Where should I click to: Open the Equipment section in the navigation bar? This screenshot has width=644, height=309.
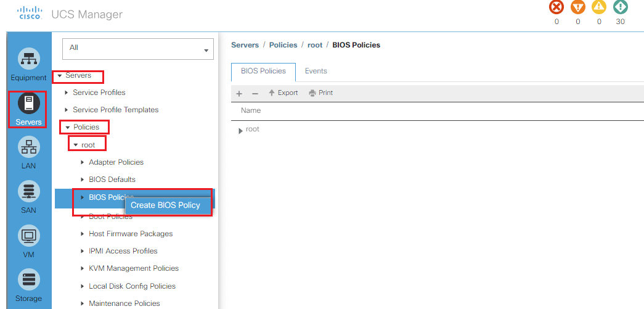click(x=28, y=65)
